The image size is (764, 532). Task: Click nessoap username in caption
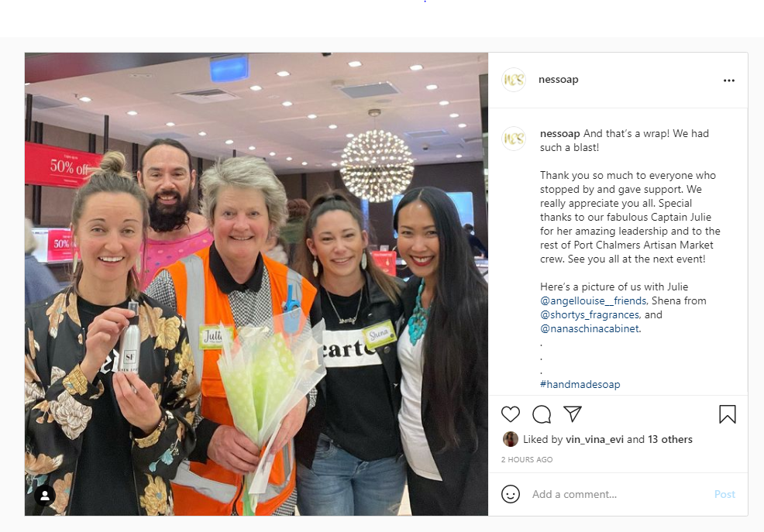[560, 133]
